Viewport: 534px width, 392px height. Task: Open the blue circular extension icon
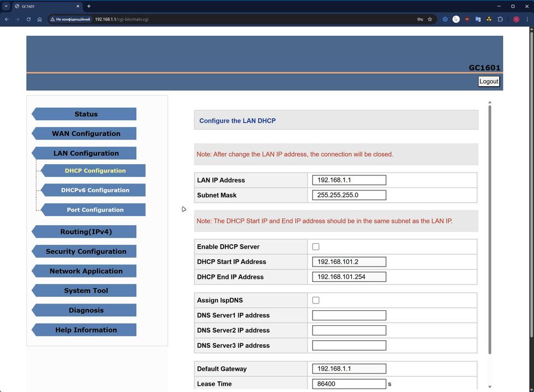445,20
